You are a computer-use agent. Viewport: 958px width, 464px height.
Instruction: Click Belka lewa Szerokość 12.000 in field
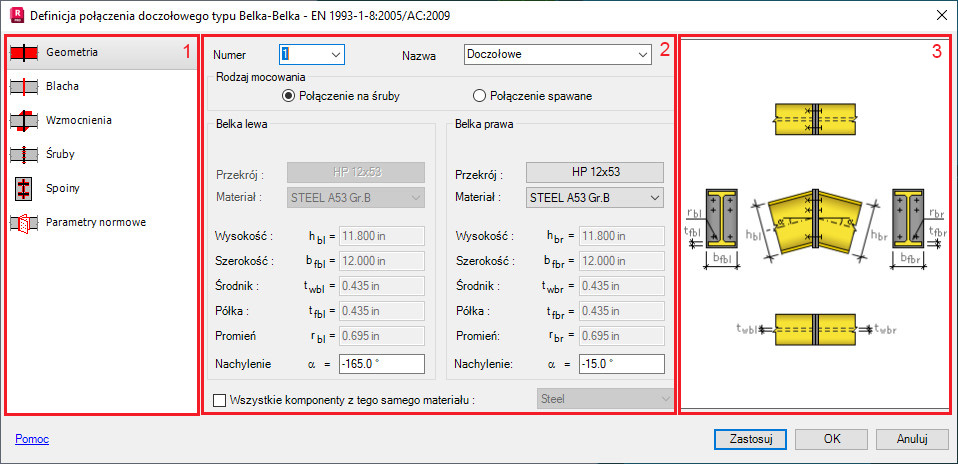(382, 260)
